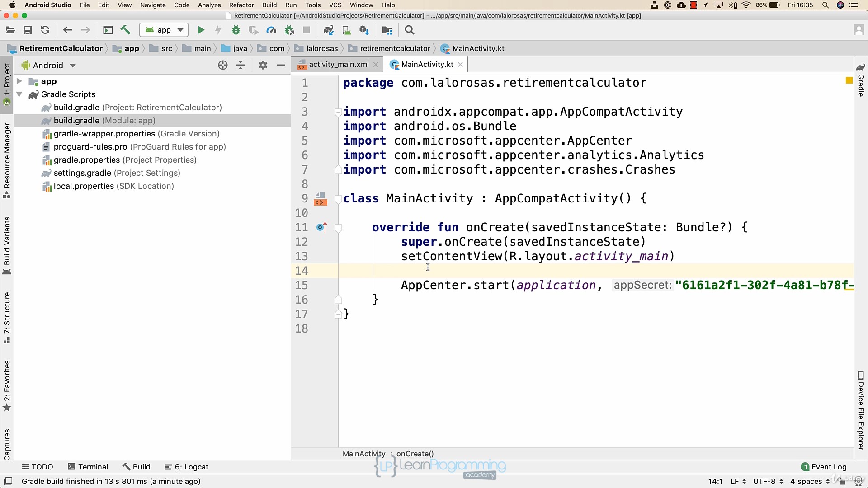Viewport: 868px width, 488px height.
Task: Open line separator LF selector
Action: [x=738, y=481]
